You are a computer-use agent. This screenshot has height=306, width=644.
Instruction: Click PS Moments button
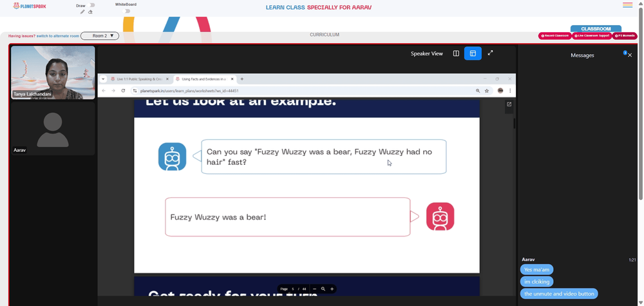624,36
